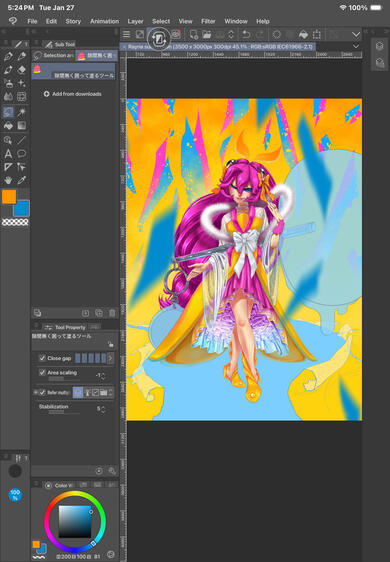
Task: Select the Figure line tool
Action: [22, 140]
